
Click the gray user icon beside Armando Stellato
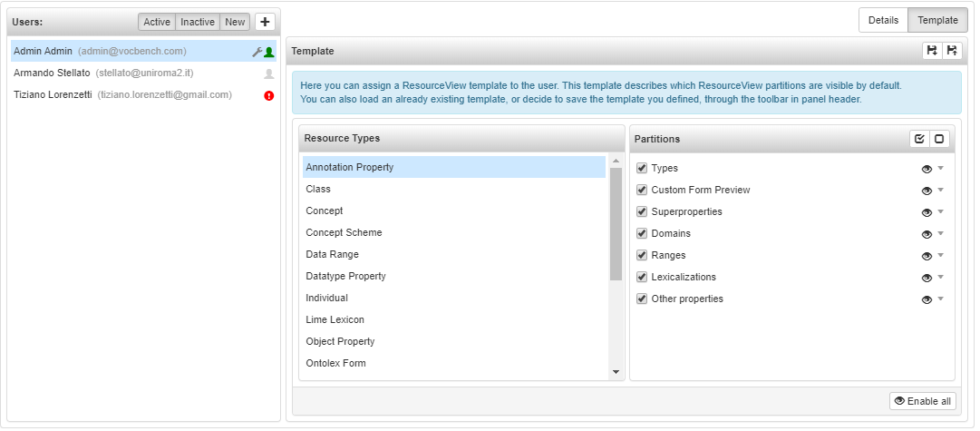point(268,73)
